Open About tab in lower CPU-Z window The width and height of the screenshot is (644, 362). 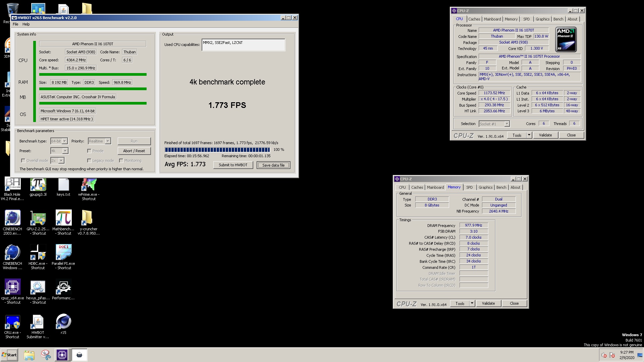tap(515, 187)
